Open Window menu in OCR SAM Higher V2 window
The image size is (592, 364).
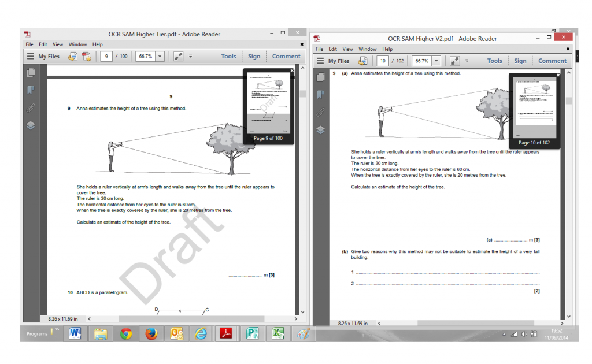[367, 49]
